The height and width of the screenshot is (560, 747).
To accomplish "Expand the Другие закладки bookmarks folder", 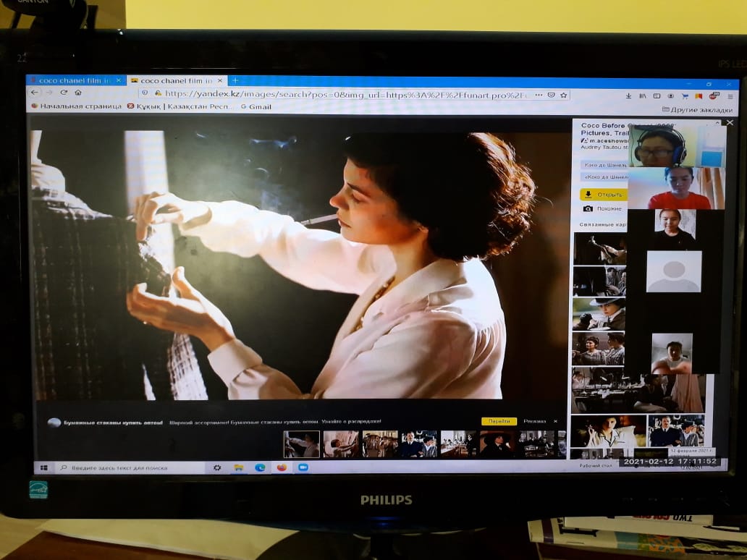I will pos(697,110).
